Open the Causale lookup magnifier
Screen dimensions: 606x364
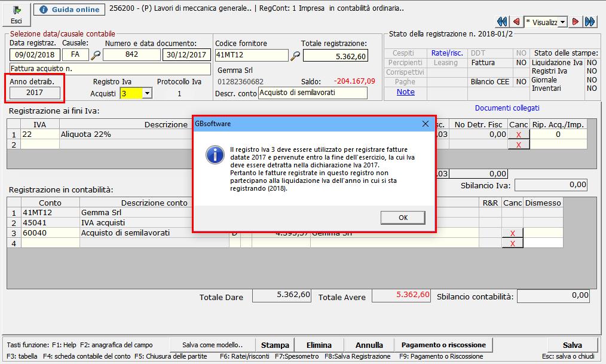coord(94,54)
